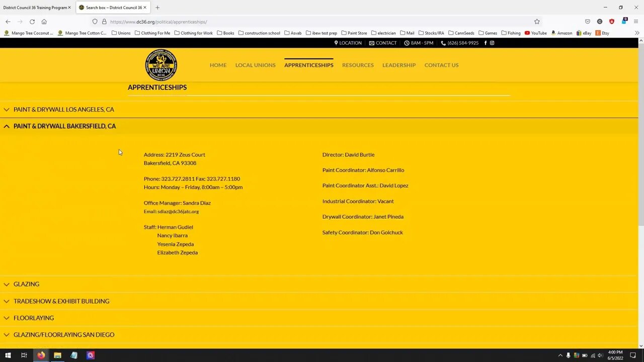Screen dimensions: 644x362
Task: Click Director: David Burtle text
Action: (348, 155)
